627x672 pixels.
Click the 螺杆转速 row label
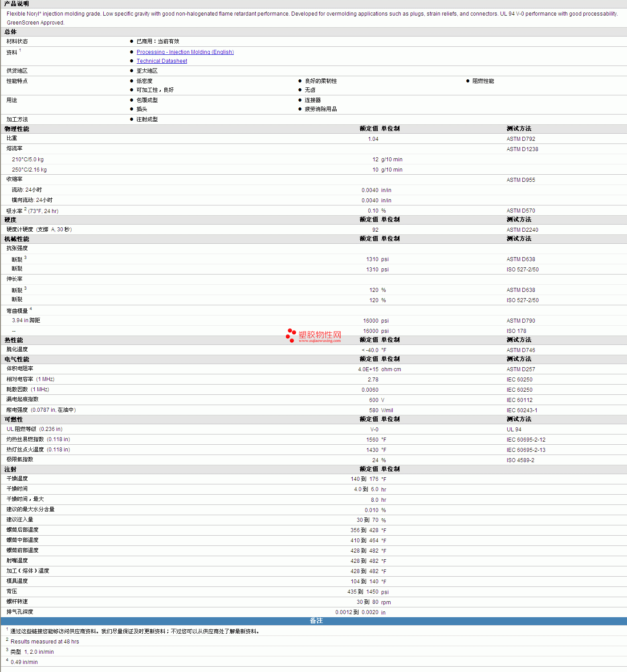17,602
